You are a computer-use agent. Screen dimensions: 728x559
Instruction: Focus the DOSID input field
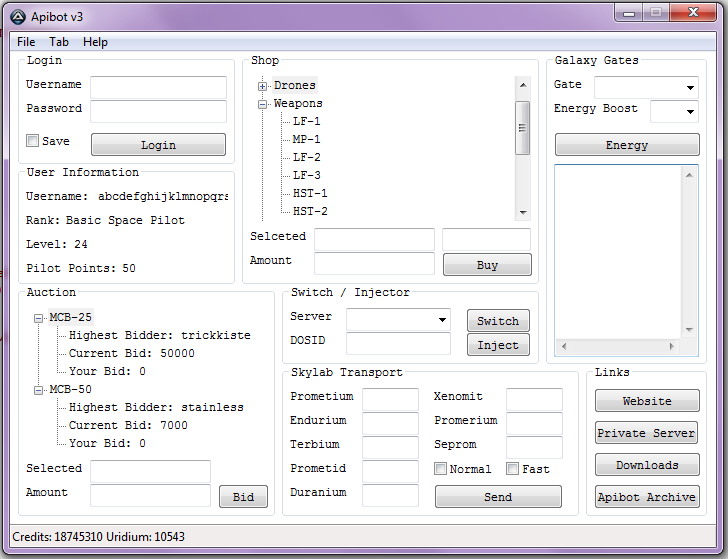pyautogui.click(x=398, y=344)
